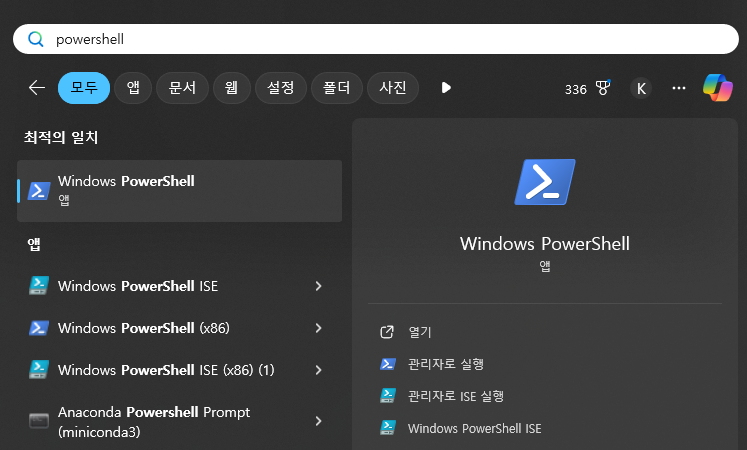The height and width of the screenshot is (450, 747).
Task: Launch the Copilot icon
Action: [x=717, y=88]
